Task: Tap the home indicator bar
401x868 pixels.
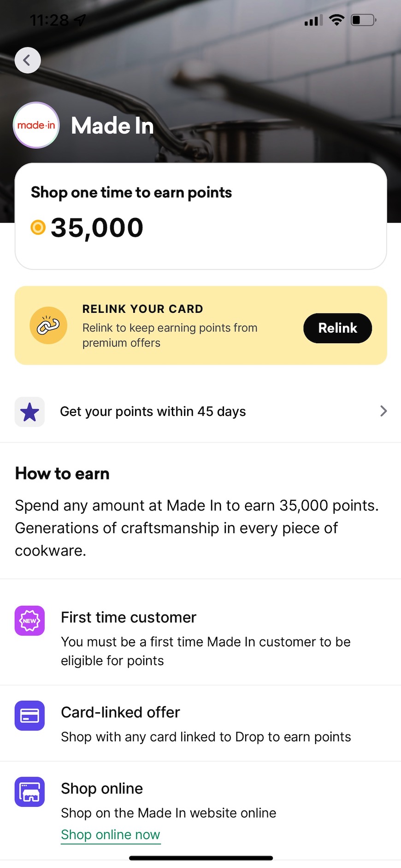Action: coord(200,858)
